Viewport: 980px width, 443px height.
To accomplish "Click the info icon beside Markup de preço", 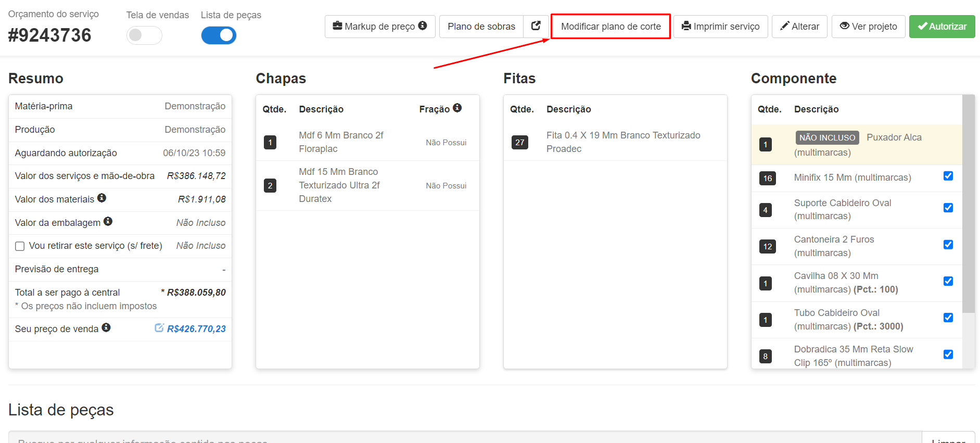I will point(423,26).
